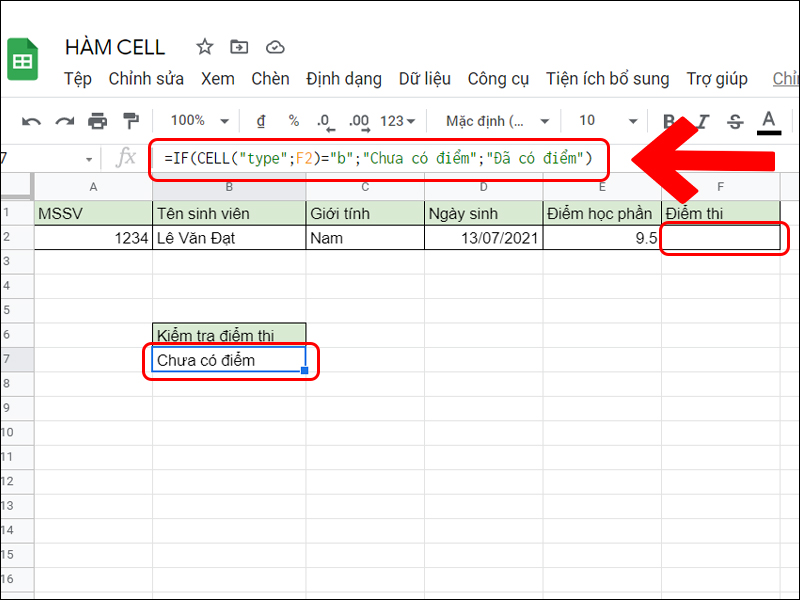Star the HÀM CELL spreadsheet

204,46
